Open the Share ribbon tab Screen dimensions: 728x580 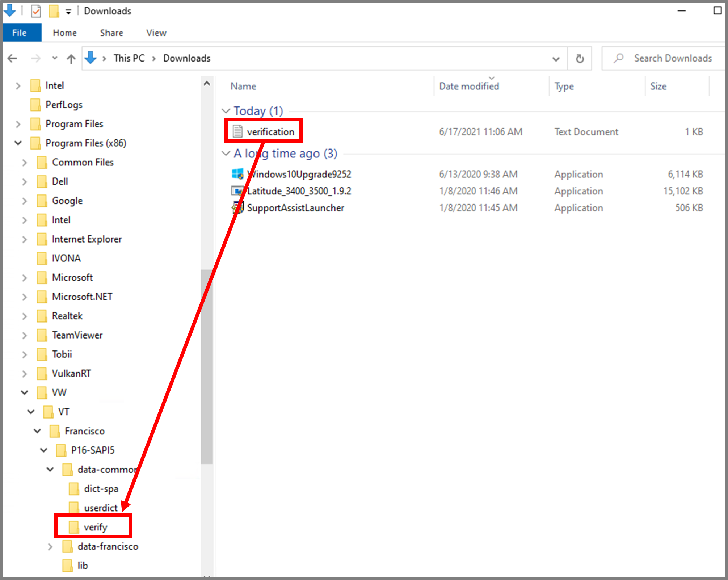pyautogui.click(x=111, y=33)
